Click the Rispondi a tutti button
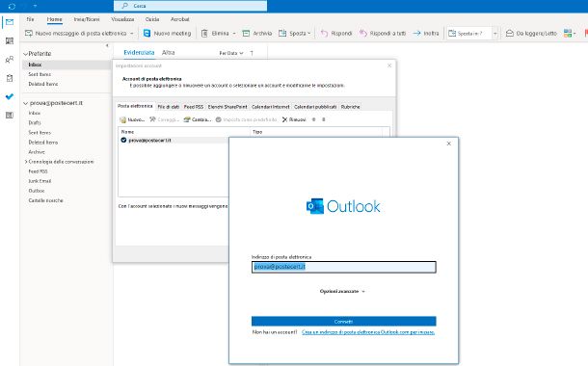Image resolution: width=588 pixels, height=366 pixels. pyautogui.click(x=383, y=34)
